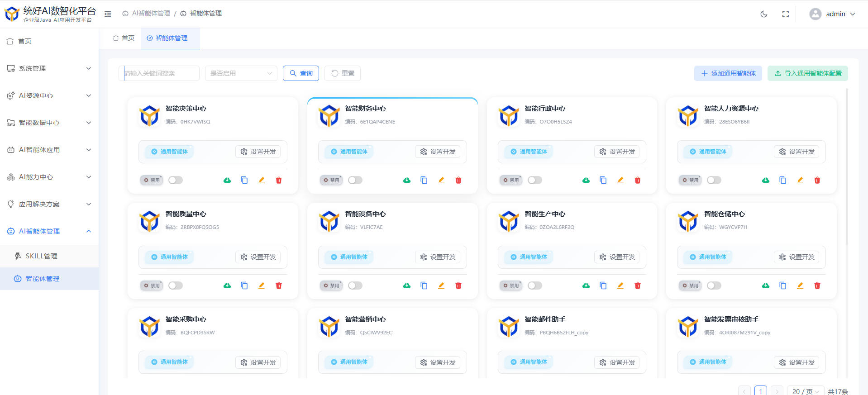Delete the 智能仓储中心 agent
This screenshot has height=395, width=868.
click(x=817, y=286)
